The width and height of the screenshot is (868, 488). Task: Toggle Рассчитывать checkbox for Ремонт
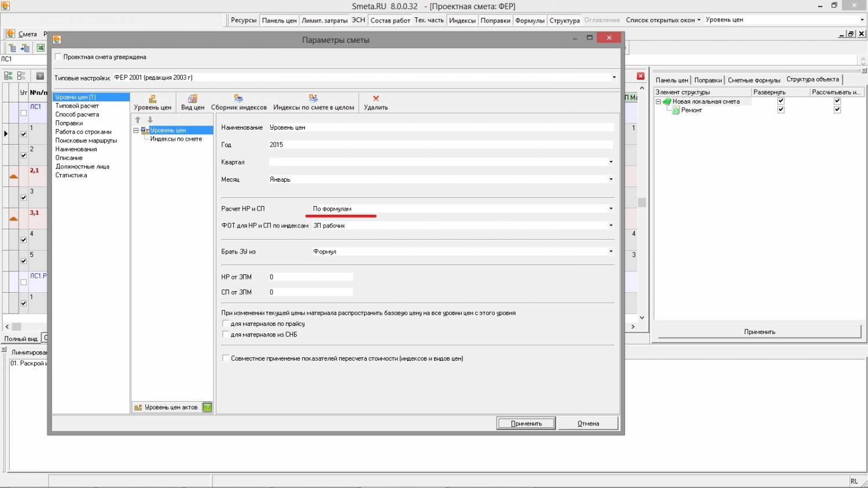(837, 110)
